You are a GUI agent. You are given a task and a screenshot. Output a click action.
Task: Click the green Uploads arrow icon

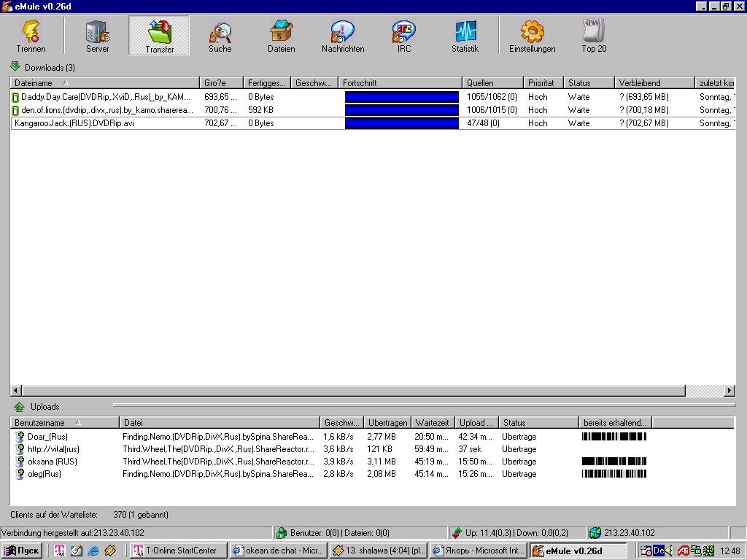[x=19, y=407]
